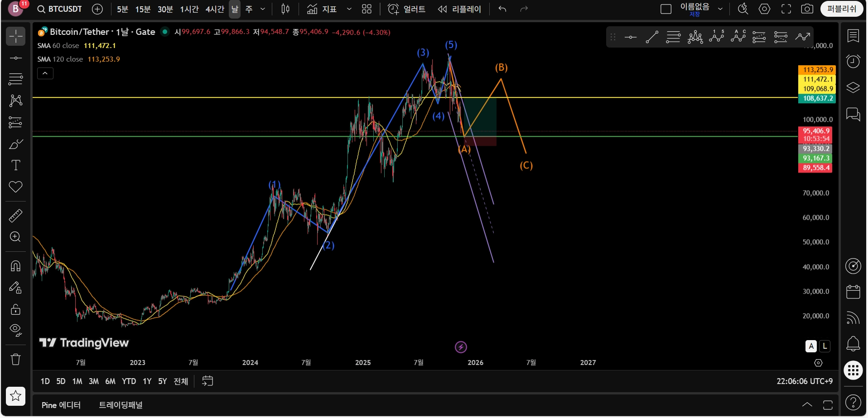Open the alerts clock panel icon

[x=853, y=61]
